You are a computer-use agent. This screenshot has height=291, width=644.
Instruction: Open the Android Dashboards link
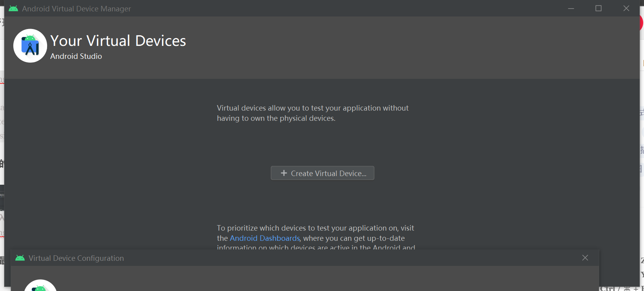265,238
